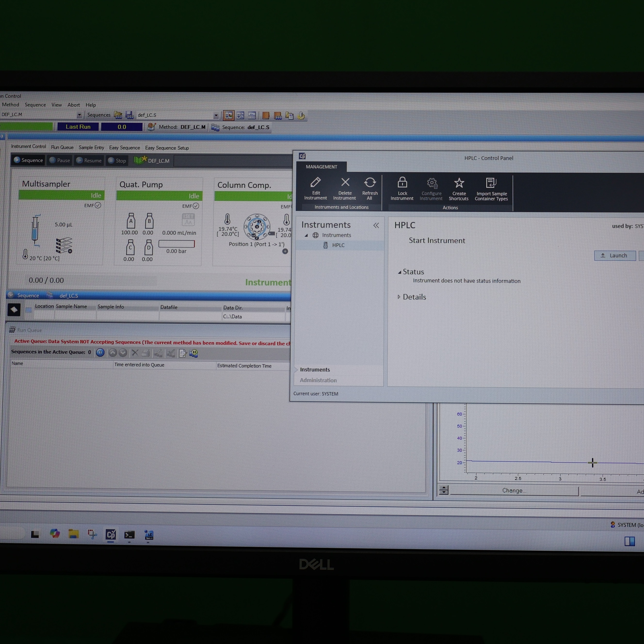
Task: Click the method edit icon beside Method label
Action: 152,127
